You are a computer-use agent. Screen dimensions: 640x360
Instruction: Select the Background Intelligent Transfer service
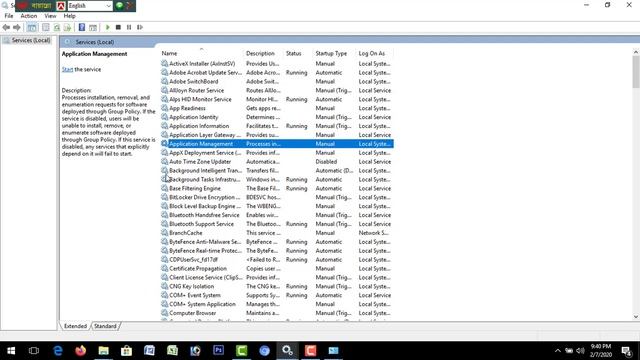click(x=277, y=171)
